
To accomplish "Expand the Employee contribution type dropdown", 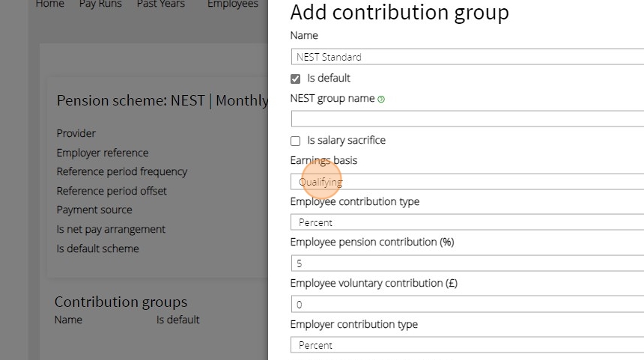I will point(467,222).
